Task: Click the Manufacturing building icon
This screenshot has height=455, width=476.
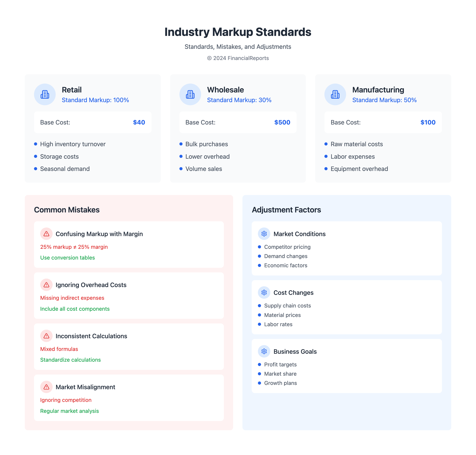Action: 335,94
